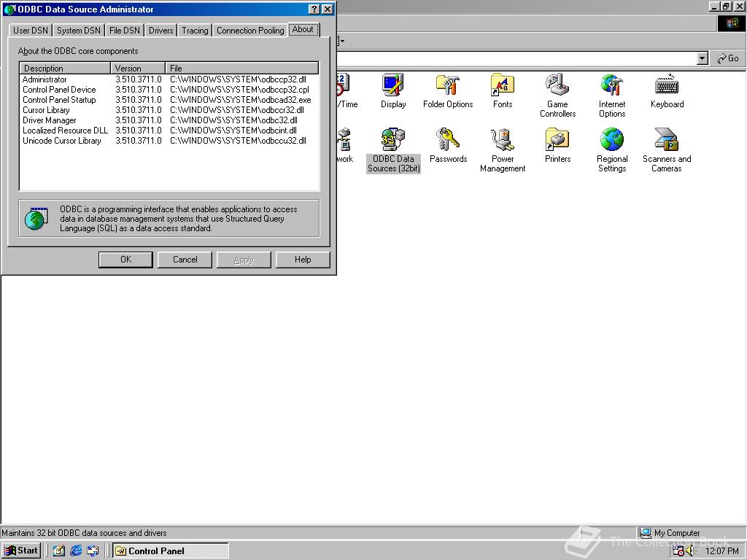Sort by the Description column header
The image size is (747, 560).
pos(65,68)
